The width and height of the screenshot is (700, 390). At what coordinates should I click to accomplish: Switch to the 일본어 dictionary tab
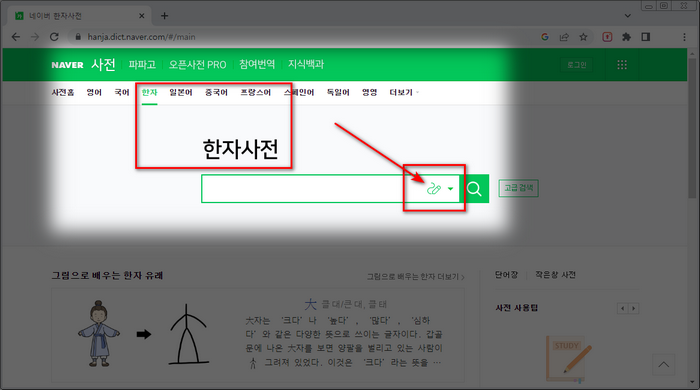pos(181,92)
